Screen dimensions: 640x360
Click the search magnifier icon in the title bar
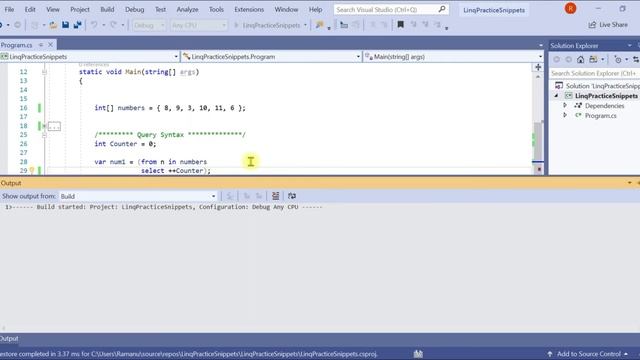(442, 9)
